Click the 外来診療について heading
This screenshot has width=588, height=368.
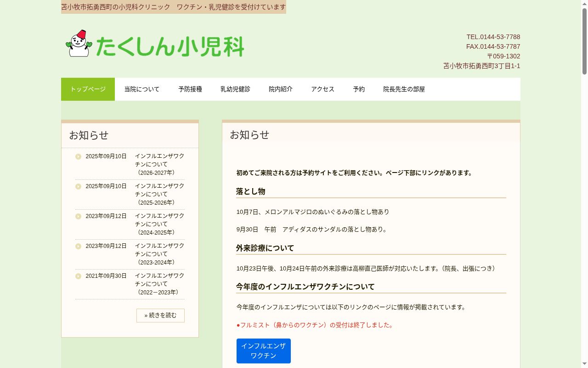pos(265,248)
